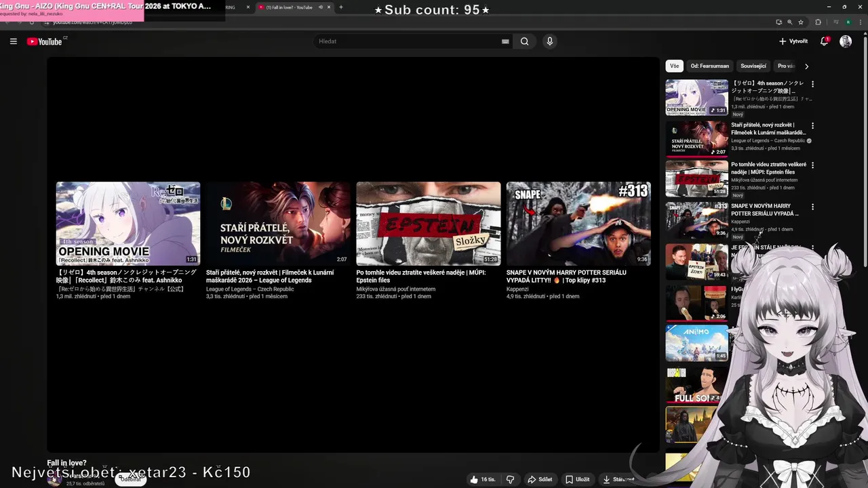Open Chrome profile R badge

coord(848,22)
